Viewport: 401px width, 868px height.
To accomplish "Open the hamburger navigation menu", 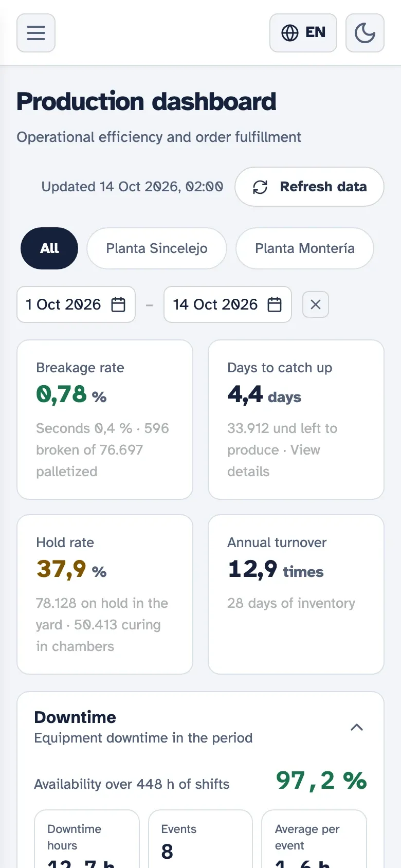I will pyautogui.click(x=36, y=33).
